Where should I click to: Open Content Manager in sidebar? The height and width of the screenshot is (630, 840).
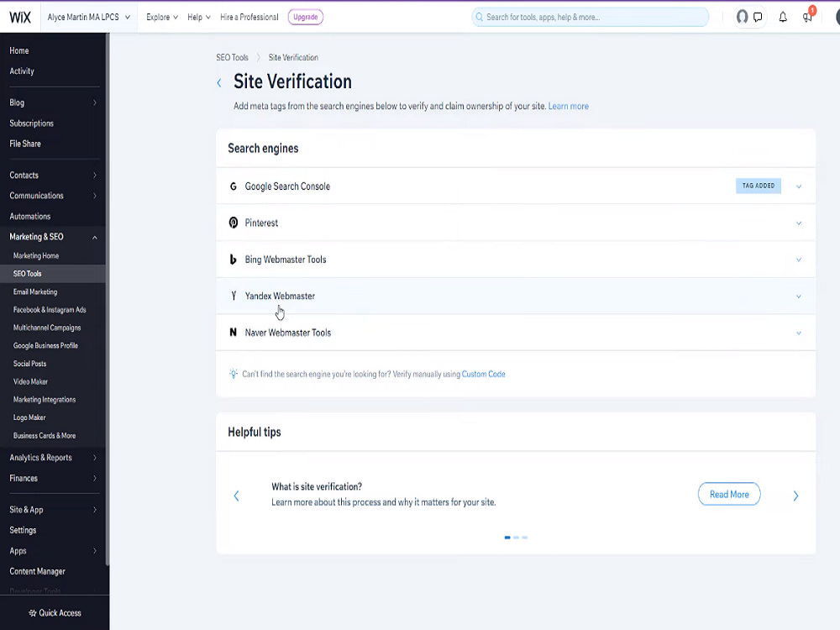[38, 571]
